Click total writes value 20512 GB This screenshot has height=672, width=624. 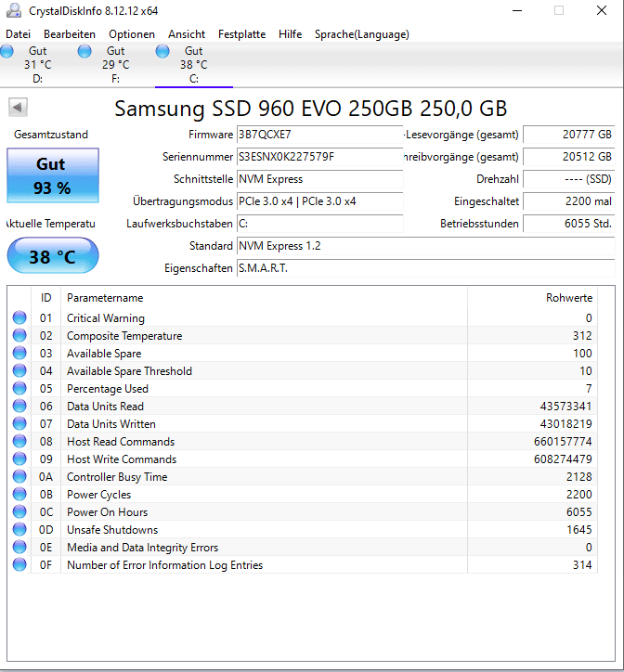pos(569,157)
